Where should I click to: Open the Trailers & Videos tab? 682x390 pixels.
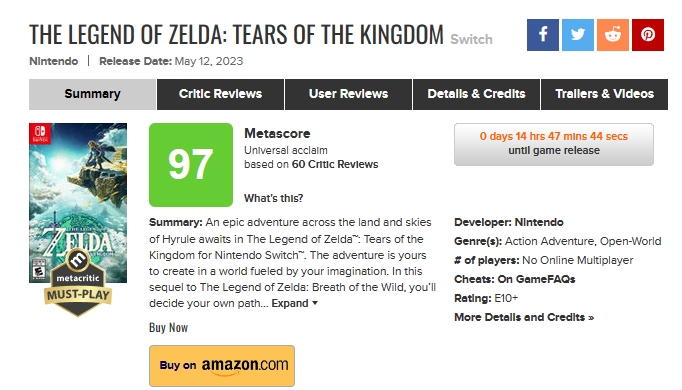tap(604, 94)
